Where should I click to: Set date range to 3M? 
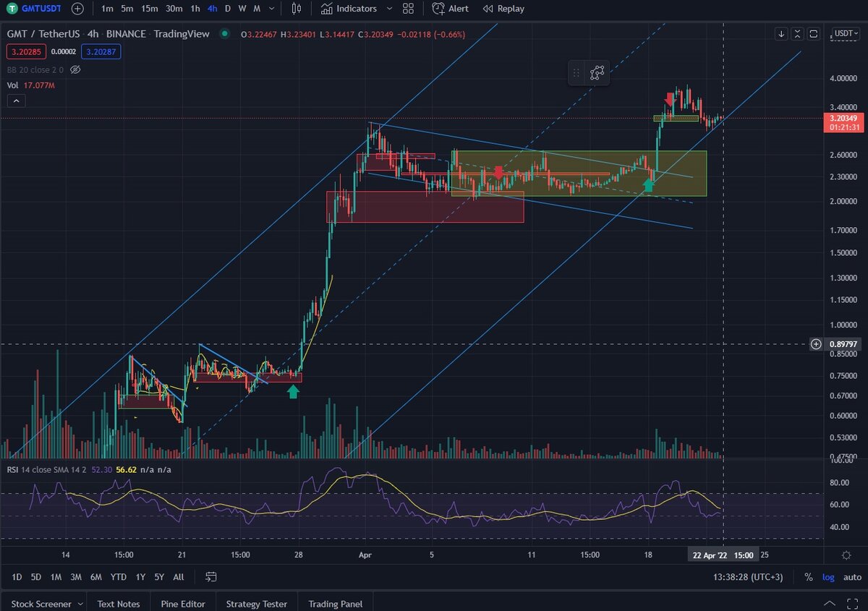coord(76,577)
